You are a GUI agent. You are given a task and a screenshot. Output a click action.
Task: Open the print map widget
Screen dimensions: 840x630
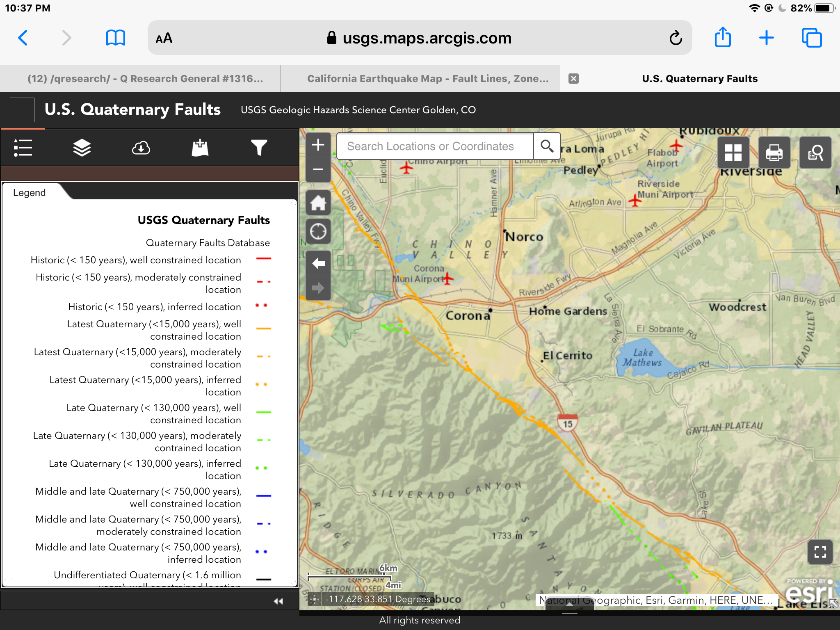(x=774, y=153)
